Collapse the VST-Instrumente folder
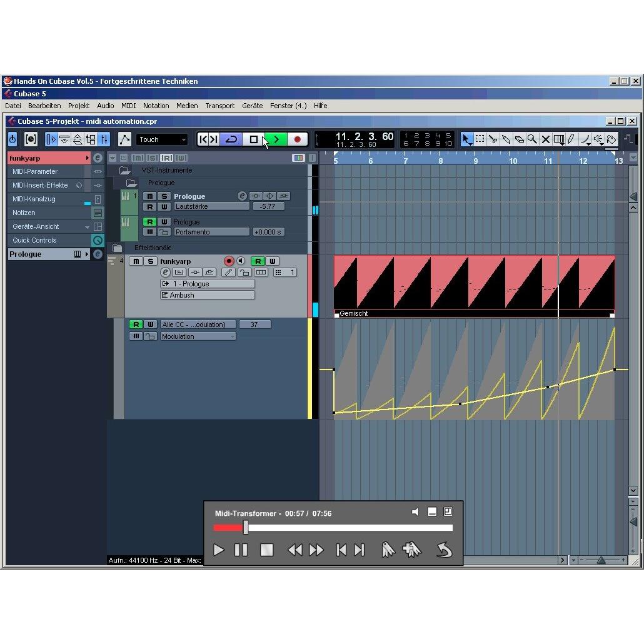The height and width of the screenshot is (644, 644). [x=124, y=171]
